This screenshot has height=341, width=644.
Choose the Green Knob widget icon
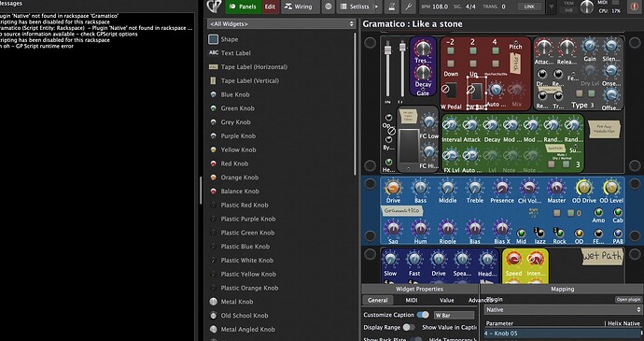tap(213, 108)
